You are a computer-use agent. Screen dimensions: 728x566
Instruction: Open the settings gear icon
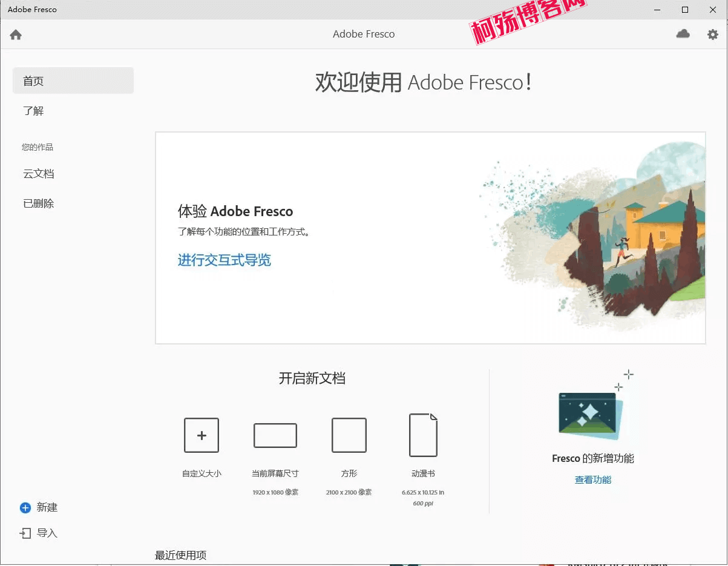713,35
